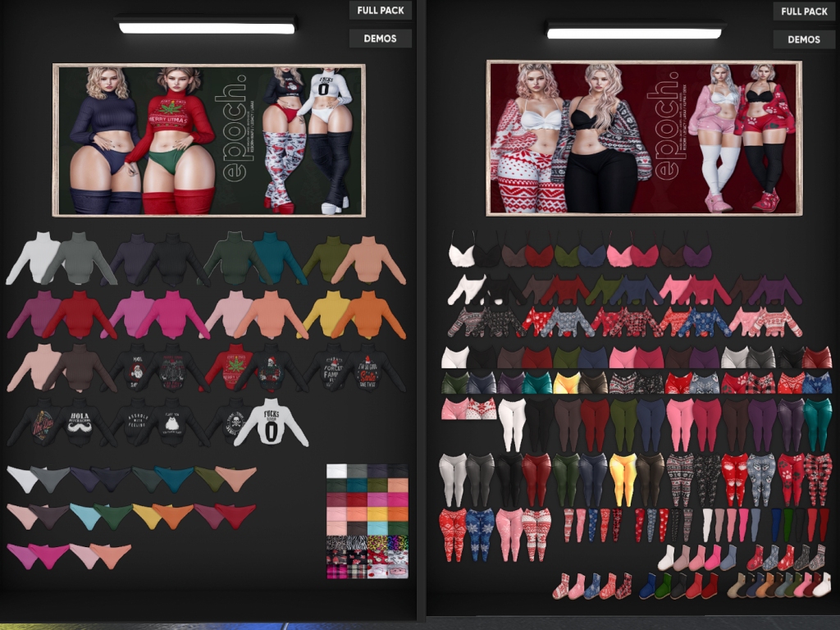
Task: Pick the yellow panties
Action: coord(147,515)
